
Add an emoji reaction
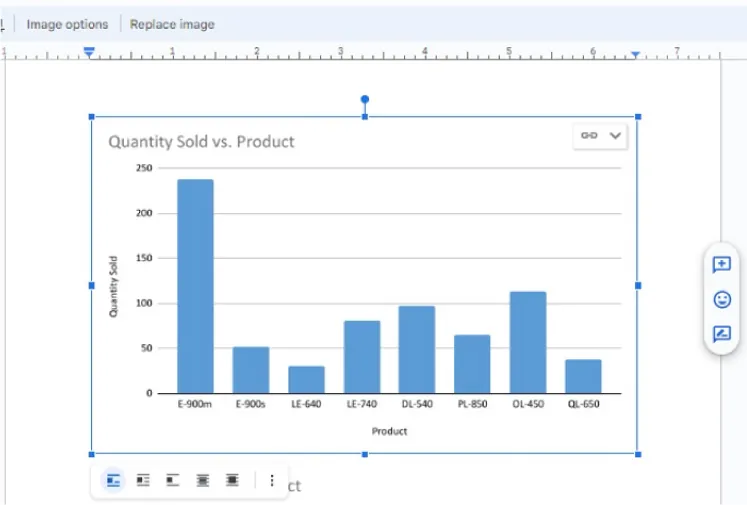[721, 299]
